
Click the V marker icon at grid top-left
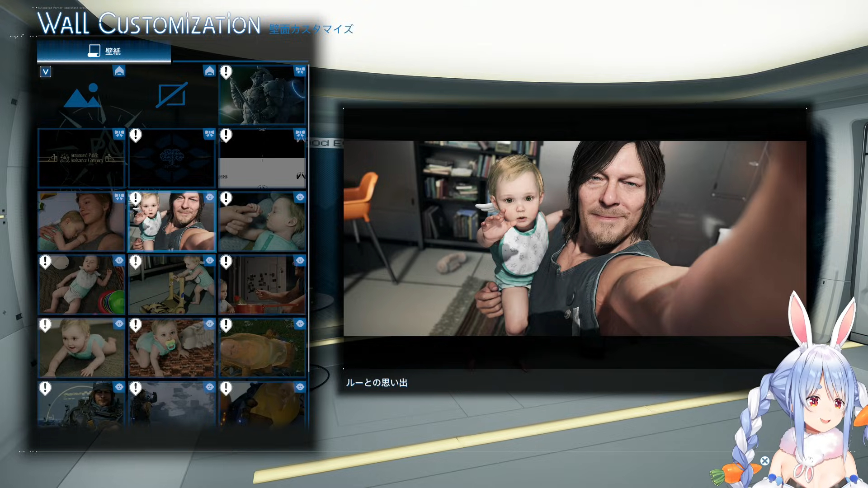point(45,72)
